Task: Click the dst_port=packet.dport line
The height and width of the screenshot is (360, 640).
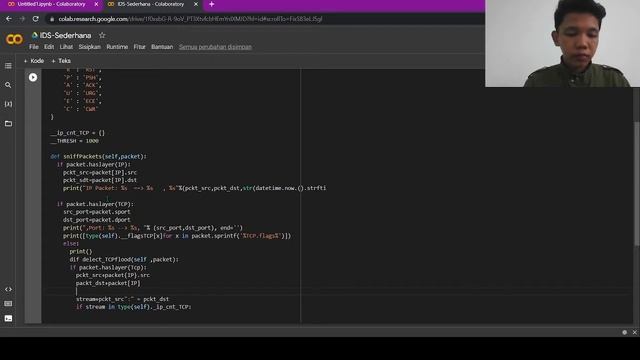Action: click(97, 220)
